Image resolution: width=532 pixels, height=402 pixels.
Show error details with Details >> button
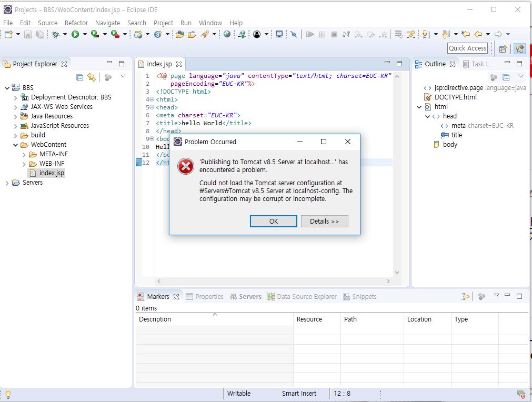tap(324, 221)
